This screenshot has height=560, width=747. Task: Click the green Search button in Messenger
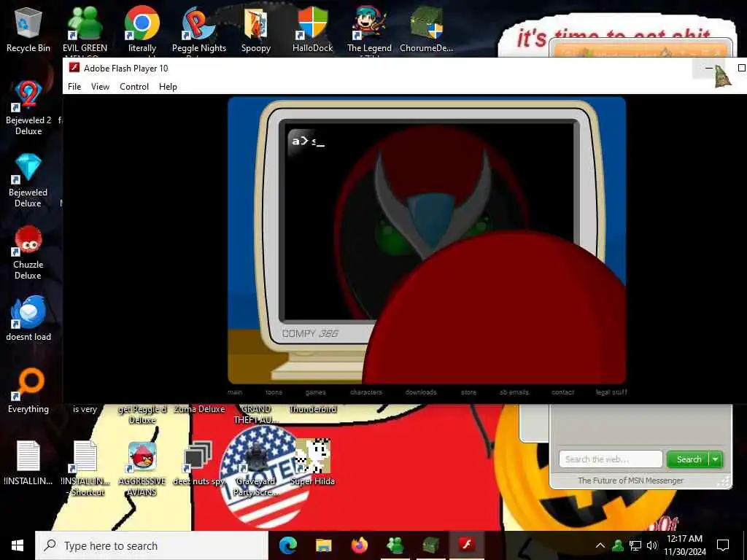pyautogui.click(x=689, y=459)
